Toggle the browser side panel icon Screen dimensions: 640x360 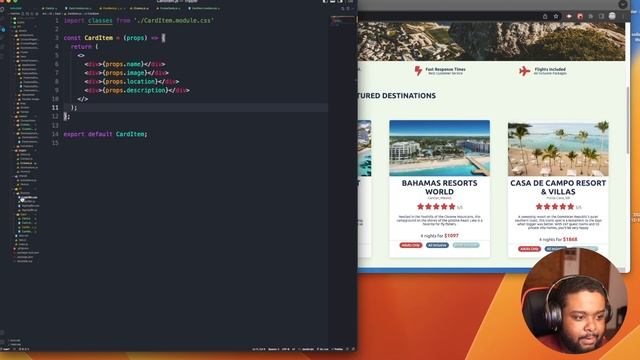tap(601, 16)
